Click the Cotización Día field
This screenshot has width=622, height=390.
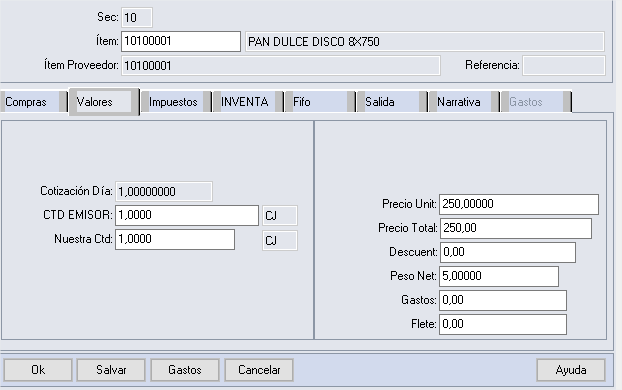[x=164, y=192]
